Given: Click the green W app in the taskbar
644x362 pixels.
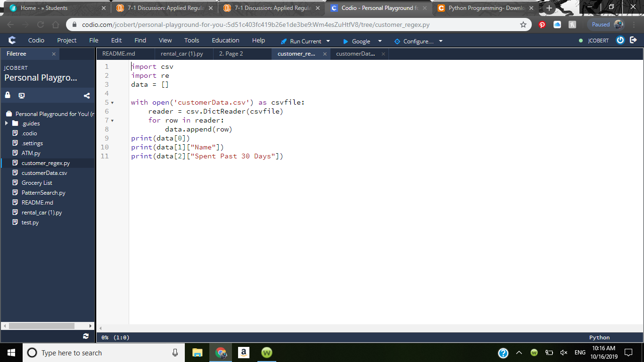Looking at the screenshot, I should tap(267, 353).
